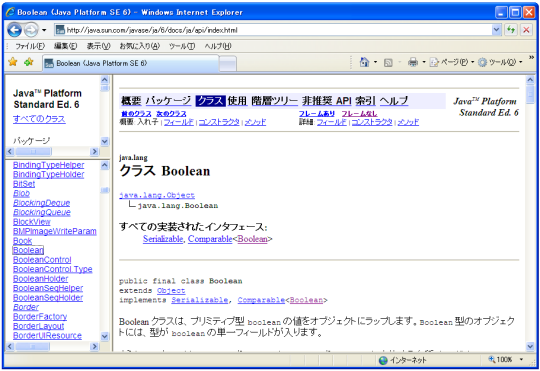
Task: Click the Stop loading icon
Action: 526,30
